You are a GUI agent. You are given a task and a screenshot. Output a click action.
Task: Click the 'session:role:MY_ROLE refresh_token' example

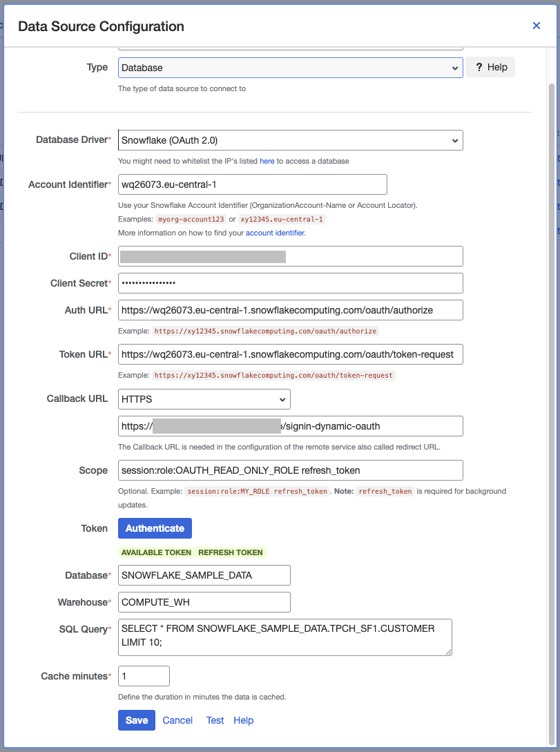(x=258, y=491)
